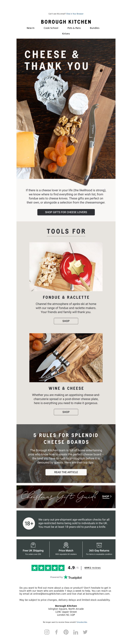The image size is (132, 644).
Task: Open the Facebook social icon
Action: 57,632
